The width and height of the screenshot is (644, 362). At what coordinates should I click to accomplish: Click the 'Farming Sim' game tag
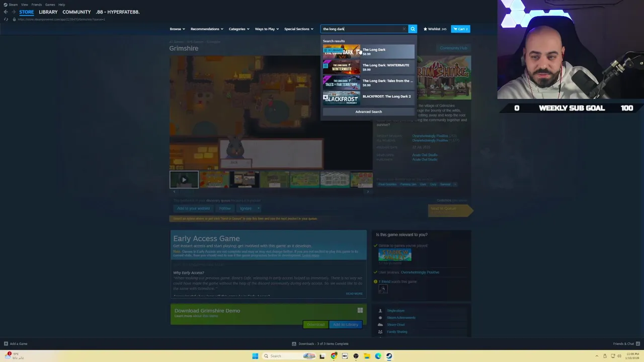pyautogui.click(x=409, y=185)
